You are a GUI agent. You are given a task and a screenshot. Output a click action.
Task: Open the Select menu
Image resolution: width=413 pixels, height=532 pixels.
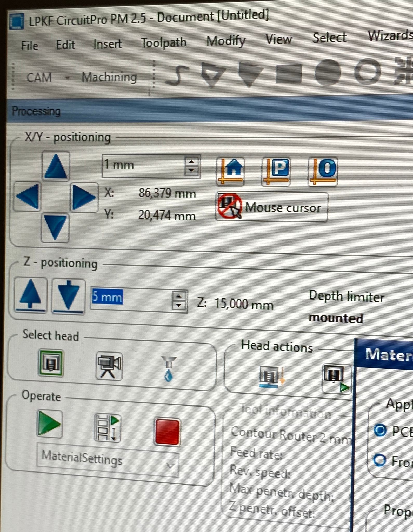point(329,38)
